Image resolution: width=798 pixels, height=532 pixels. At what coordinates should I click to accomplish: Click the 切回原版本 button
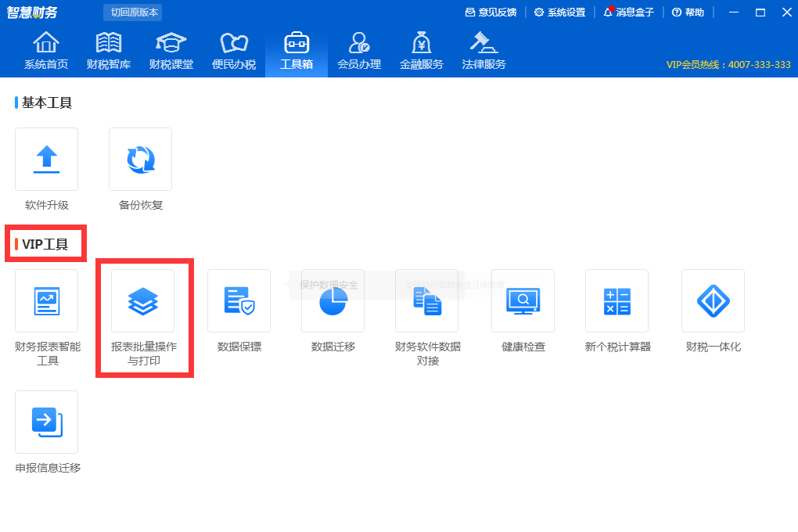tap(130, 13)
